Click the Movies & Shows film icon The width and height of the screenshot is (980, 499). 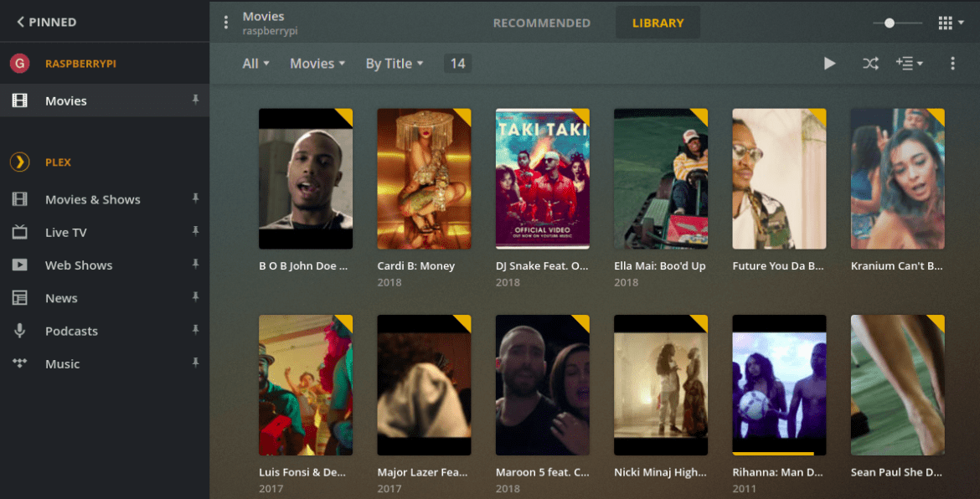tap(20, 199)
